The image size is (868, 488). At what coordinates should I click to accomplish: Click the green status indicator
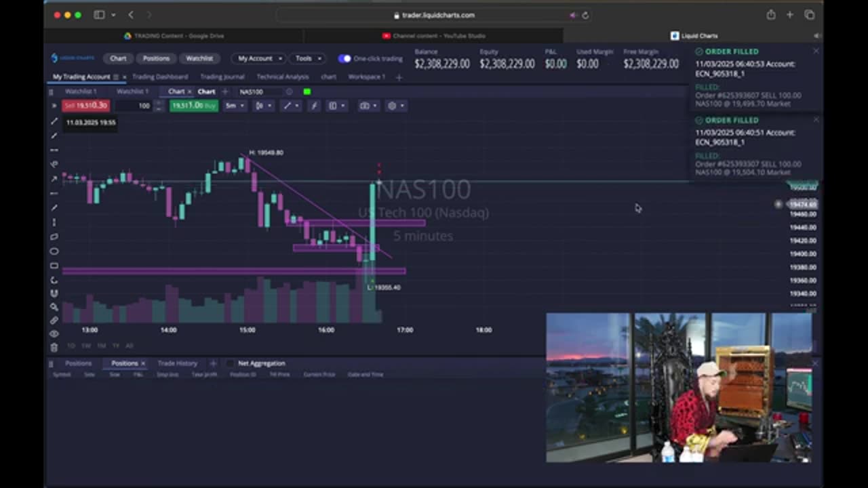point(307,91)
